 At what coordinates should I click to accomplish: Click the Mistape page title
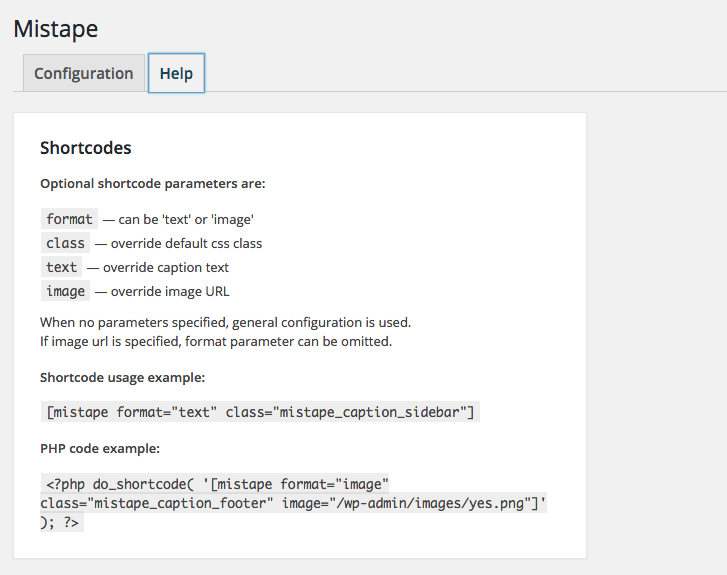click(56, 29)
